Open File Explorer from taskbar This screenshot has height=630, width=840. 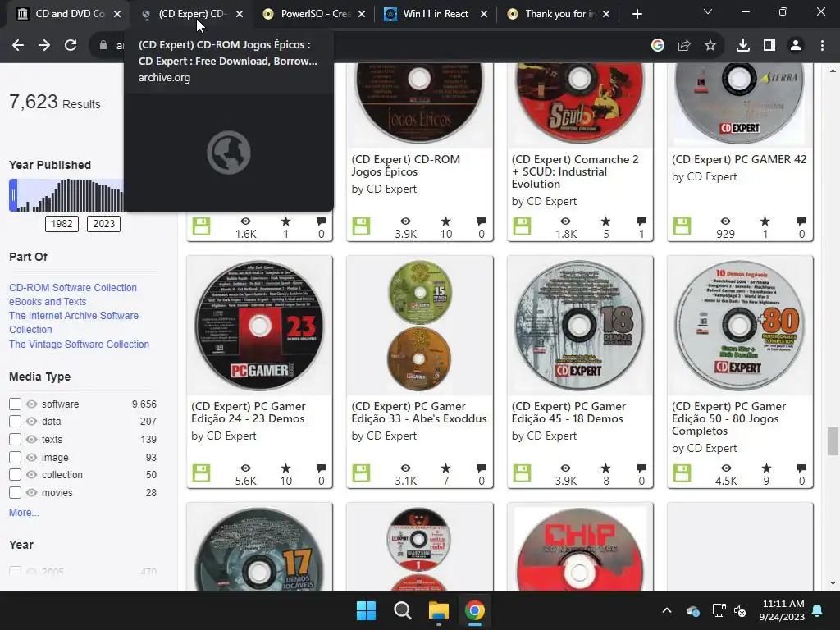coord(438,610)
